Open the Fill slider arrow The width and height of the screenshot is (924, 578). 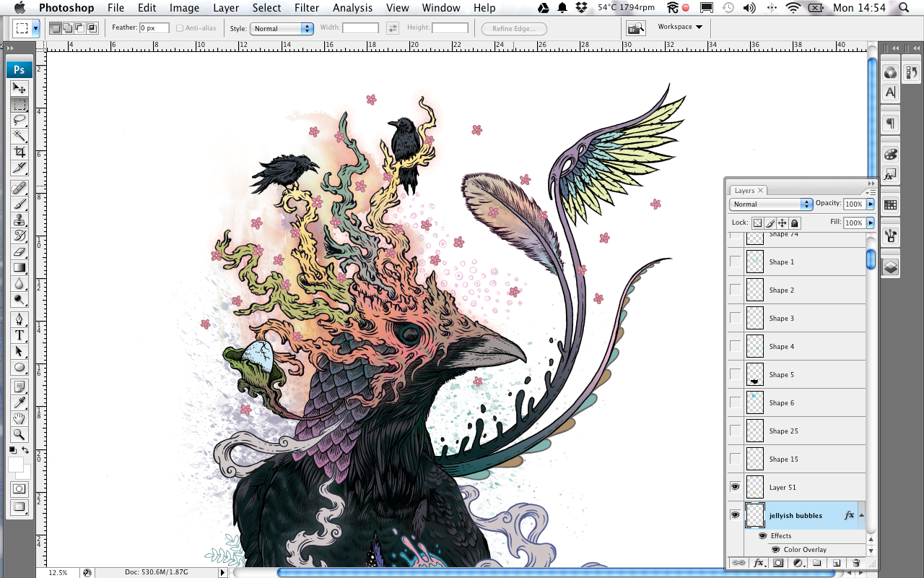tap(871, 223)
